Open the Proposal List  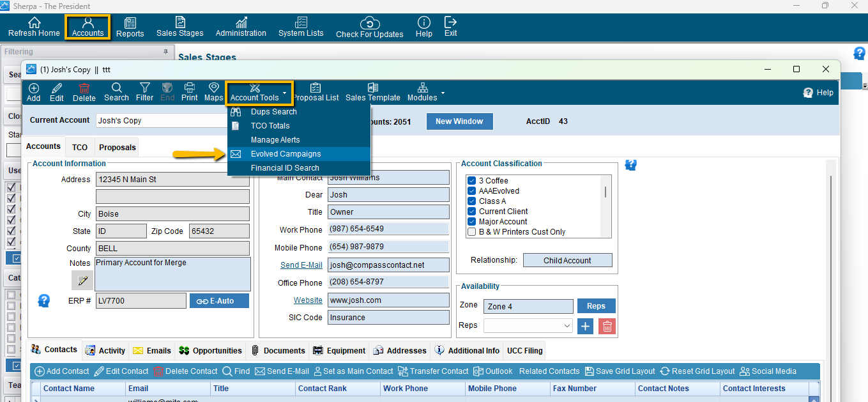pos(316,92)
